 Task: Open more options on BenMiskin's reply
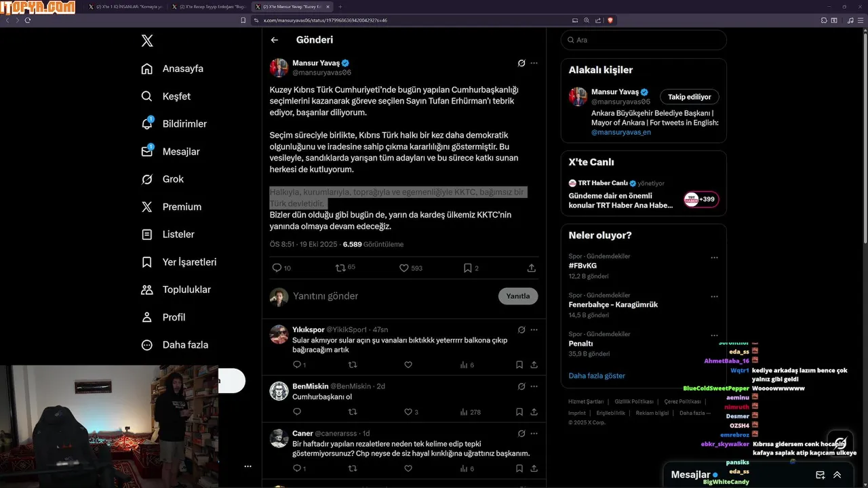pyautogui.click(x=534, y=386)
